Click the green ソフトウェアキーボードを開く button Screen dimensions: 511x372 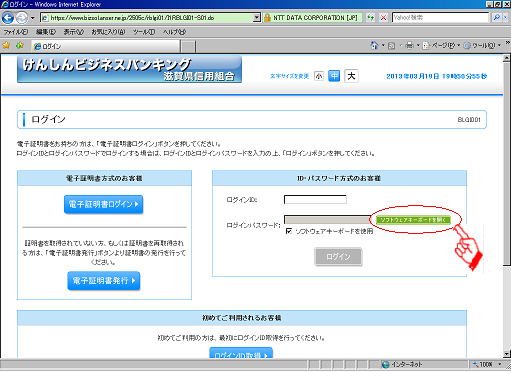pos(413,220)
